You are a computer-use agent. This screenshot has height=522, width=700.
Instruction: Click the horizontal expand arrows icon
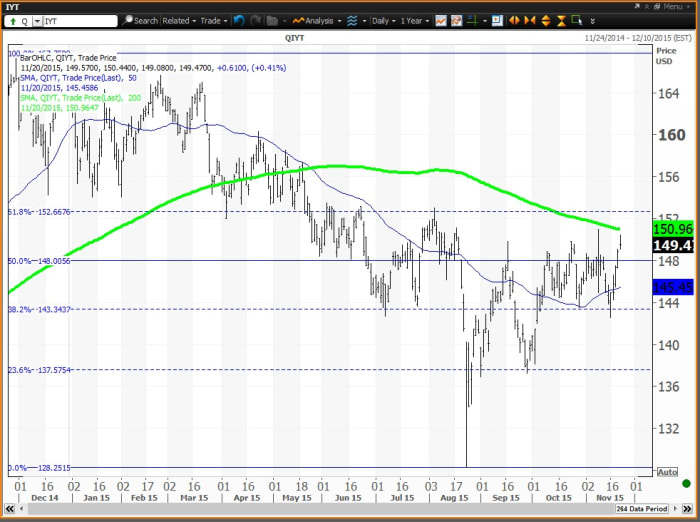[x=514, y=20]
